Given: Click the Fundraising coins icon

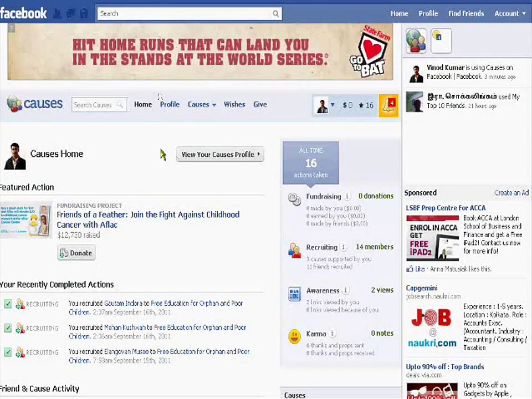Looking at the screenshot, I should coord(294,199).
